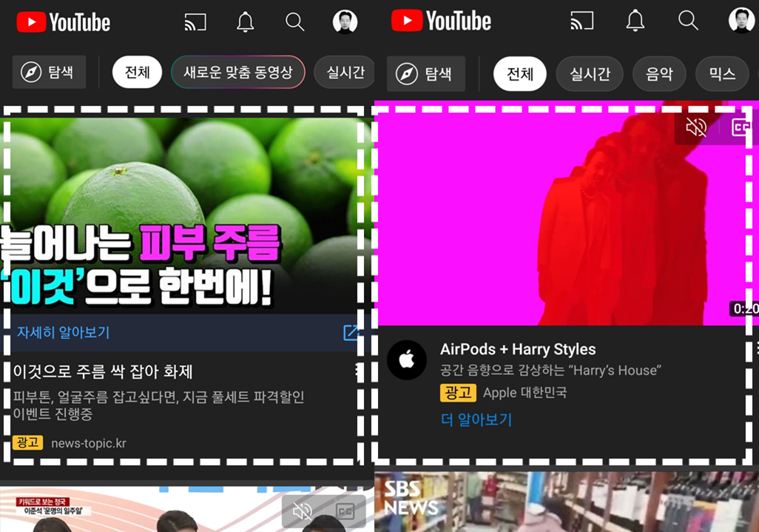Screen dimensions: 759x532
Task: Click 더 알아보기 link
Action: (476, 420)
